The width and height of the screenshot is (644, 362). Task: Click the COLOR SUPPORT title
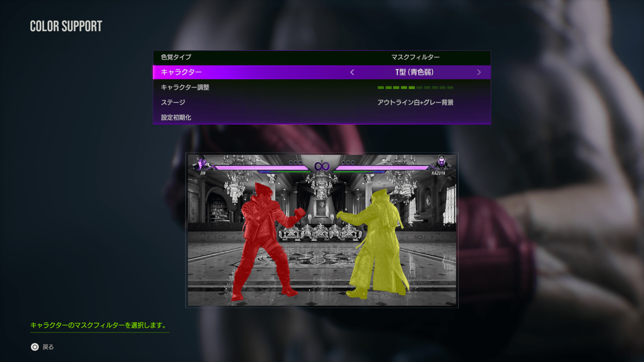coord(66,27)
